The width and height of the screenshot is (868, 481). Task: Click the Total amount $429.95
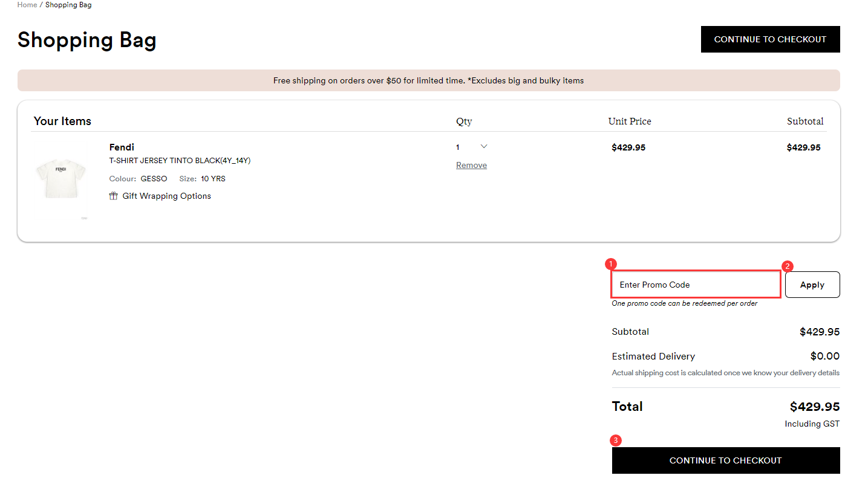tap(815, 406)
